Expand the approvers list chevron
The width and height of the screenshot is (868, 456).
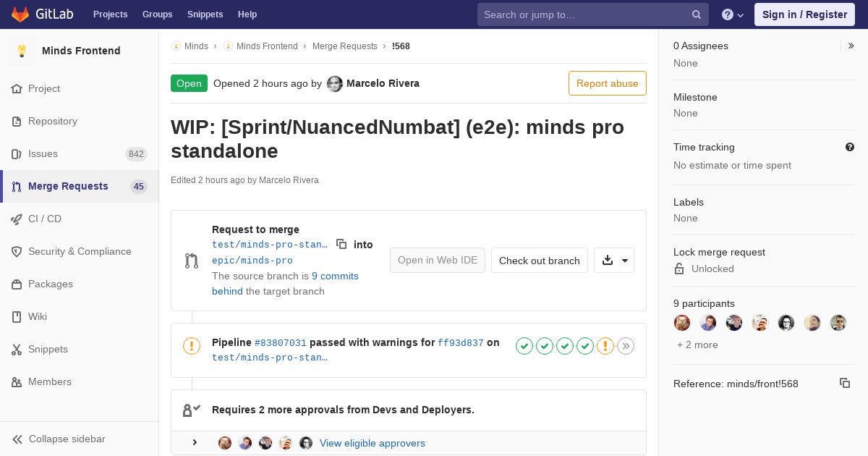[x=195, y=442]
